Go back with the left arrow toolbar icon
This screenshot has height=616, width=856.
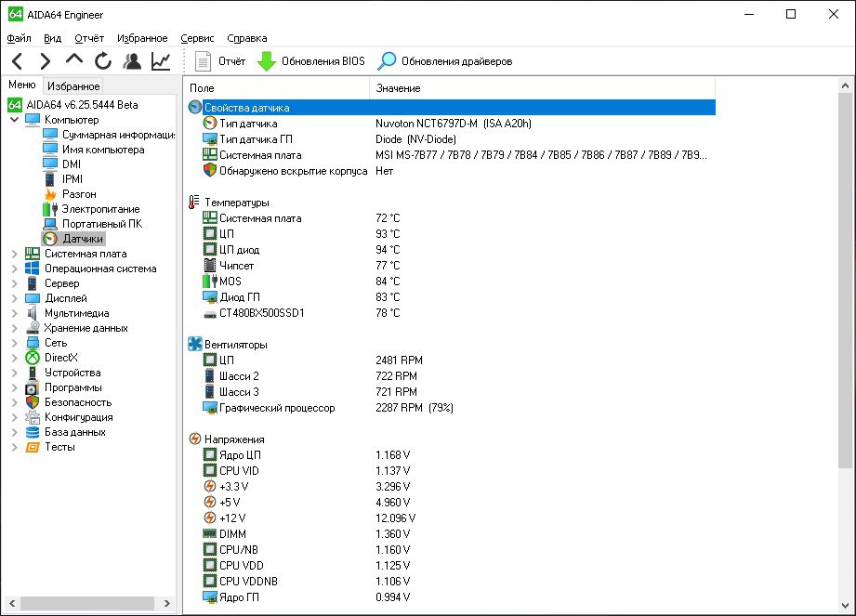pos(18,61)
